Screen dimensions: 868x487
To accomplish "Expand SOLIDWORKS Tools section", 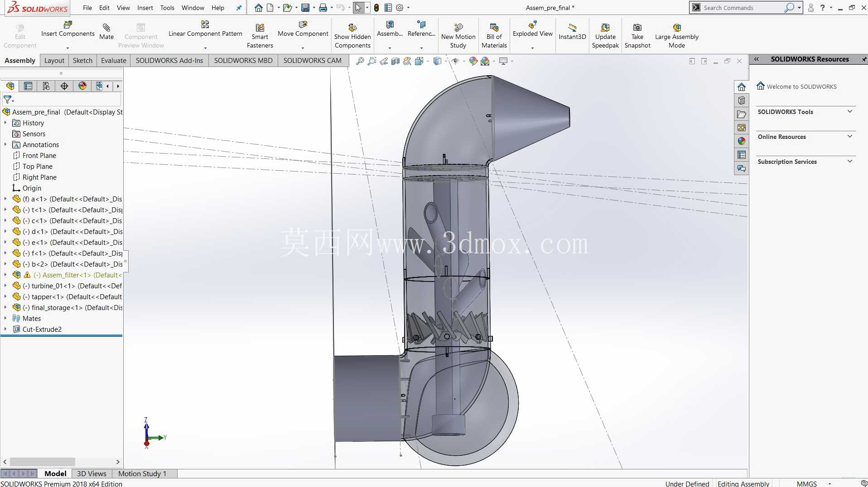I will 850,111.
